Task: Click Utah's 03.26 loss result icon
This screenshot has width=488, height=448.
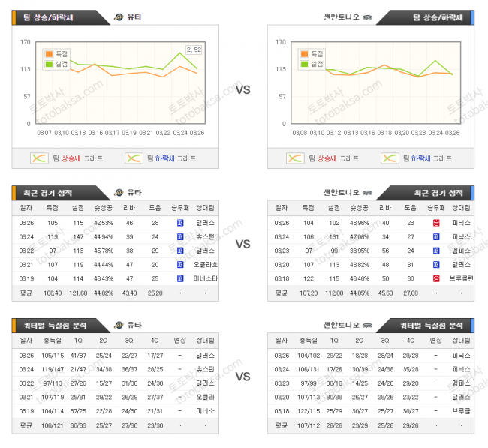Action: pos(180,223)
